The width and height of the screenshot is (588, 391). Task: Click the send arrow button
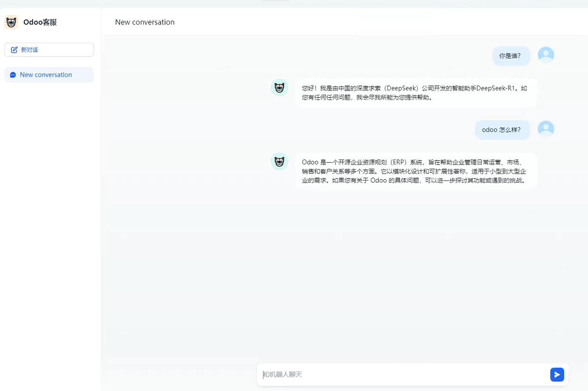point(557,375)
